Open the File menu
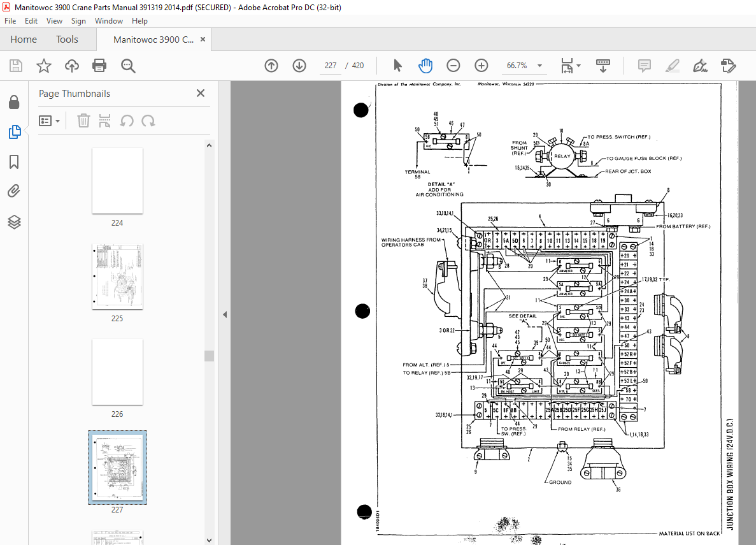This screenshot has width=756, height=545. (x=10, y=21)
